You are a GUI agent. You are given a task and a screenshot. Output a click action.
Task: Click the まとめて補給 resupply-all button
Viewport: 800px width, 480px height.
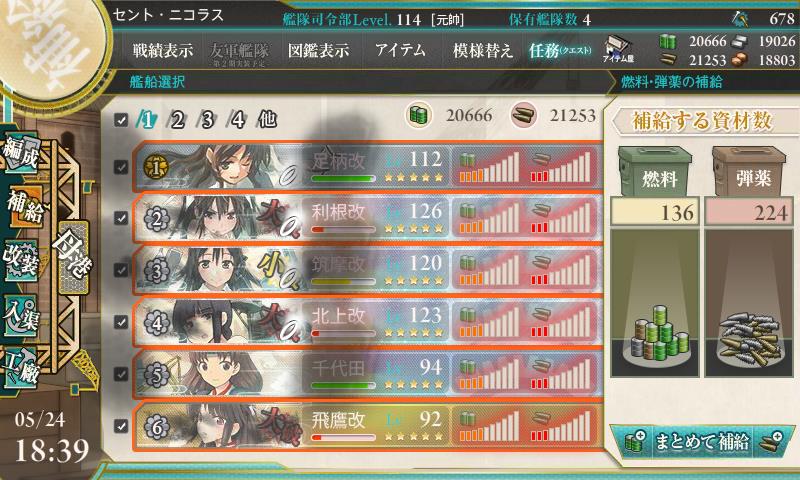click(702, 441)
